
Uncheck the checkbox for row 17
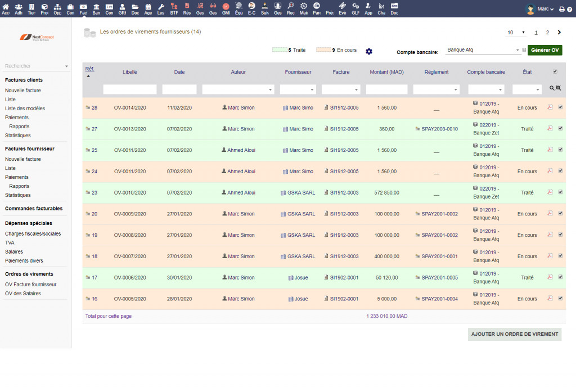(561, 277)
